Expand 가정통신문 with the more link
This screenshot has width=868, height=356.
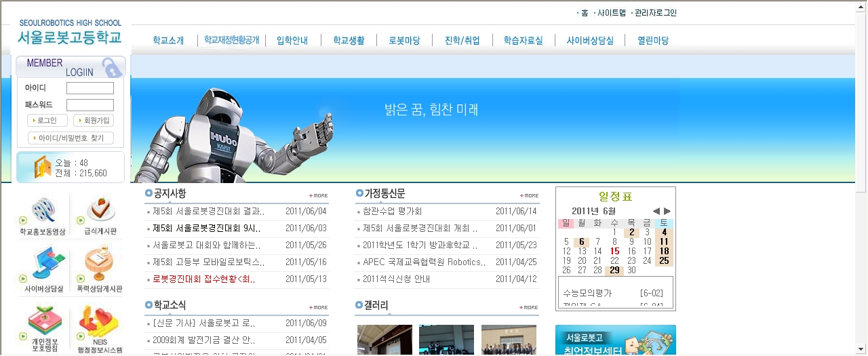coord(529,195)
